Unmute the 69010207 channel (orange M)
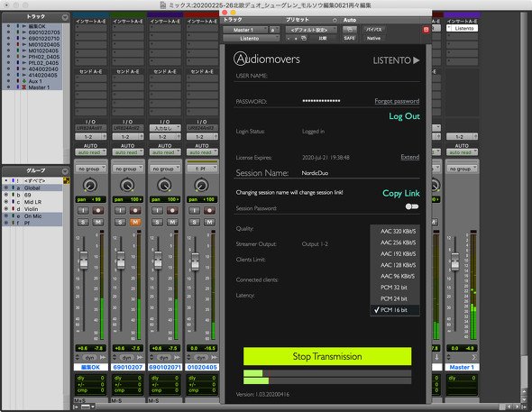 pos(135,222)
